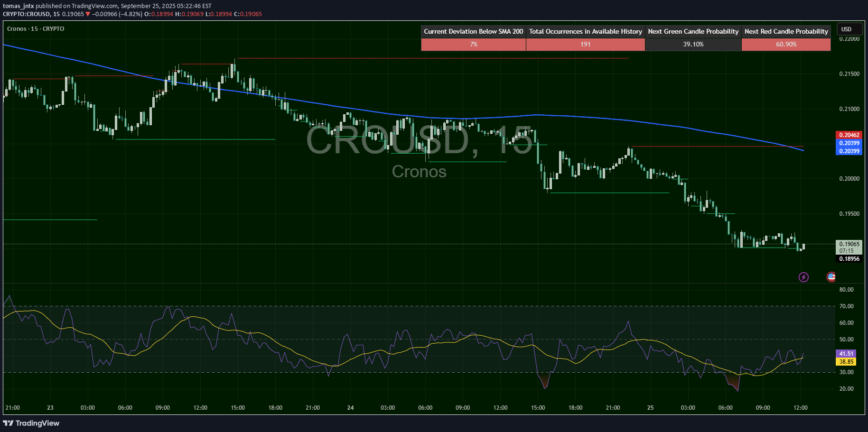Click the L:0.18994 low value in header
Viewport: 868px width, 432px height.
point(219,14)
